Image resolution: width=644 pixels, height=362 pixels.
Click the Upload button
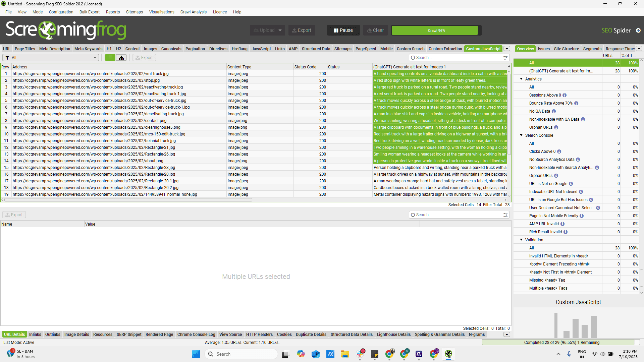264,30
